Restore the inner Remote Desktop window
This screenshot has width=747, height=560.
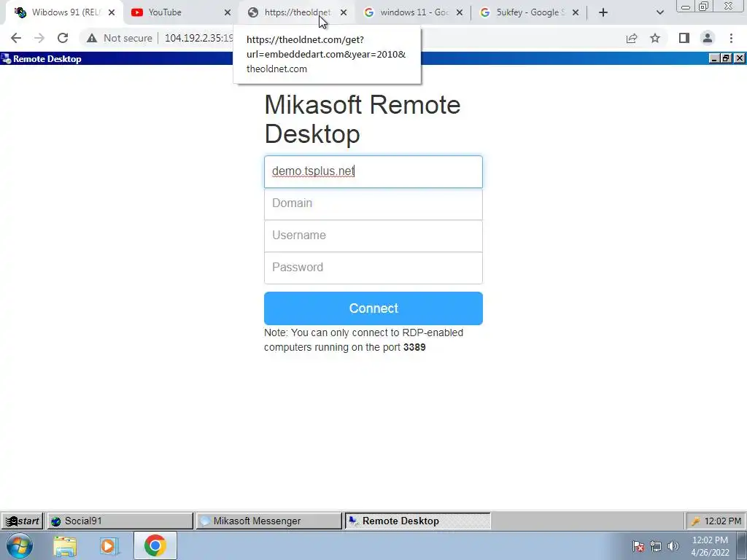[726, 58]
